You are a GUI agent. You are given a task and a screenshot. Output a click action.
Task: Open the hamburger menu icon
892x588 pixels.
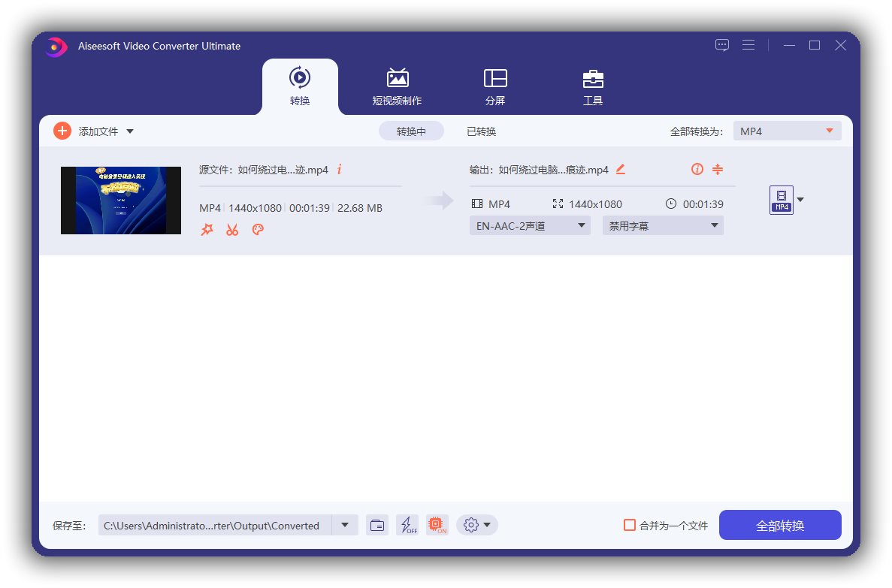[748, 45]
